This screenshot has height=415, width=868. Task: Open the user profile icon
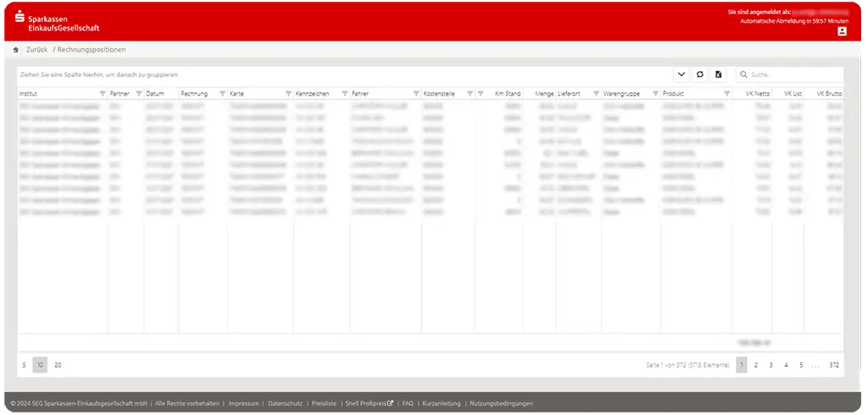[842, 31]
